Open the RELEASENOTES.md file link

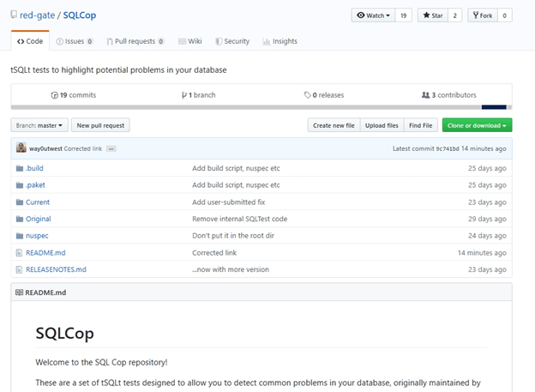57,269
